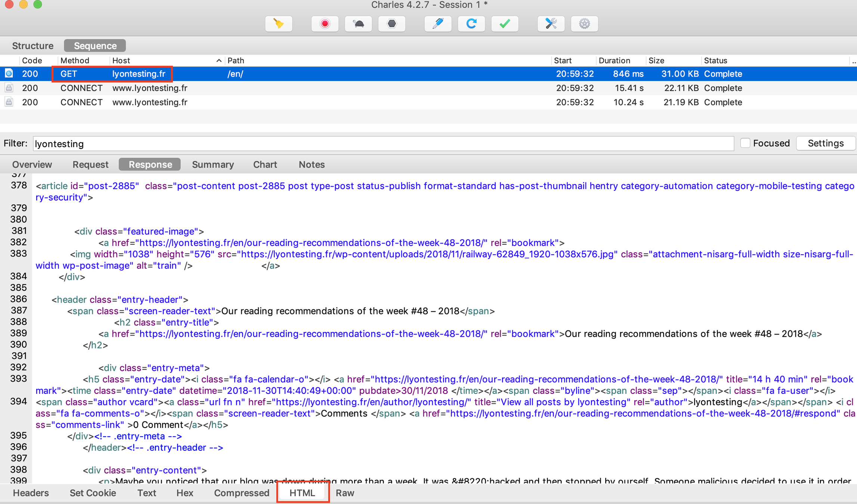Click the repeat request refresh icon
This screenshot has width=857, height=504.
[471, 24]
